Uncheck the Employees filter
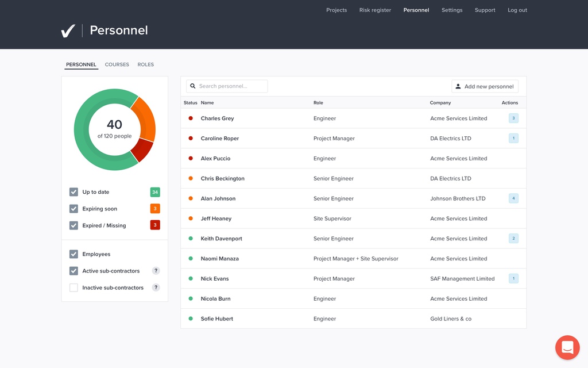 pyautogui.click(x=73, y=254)
